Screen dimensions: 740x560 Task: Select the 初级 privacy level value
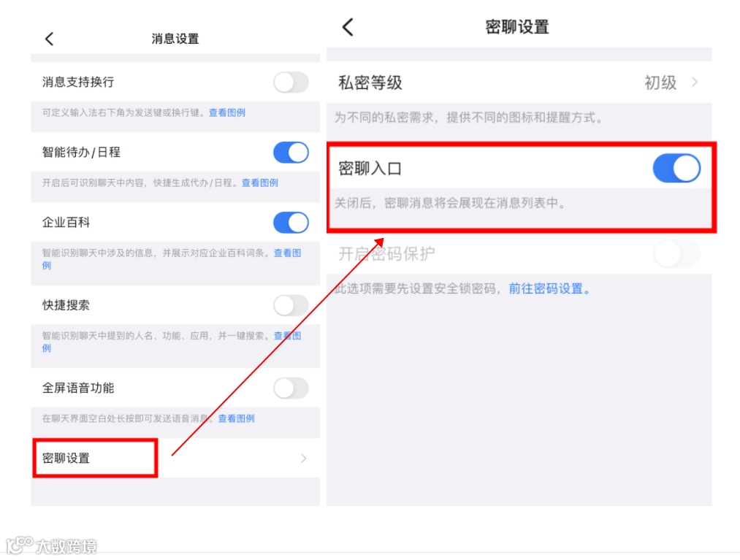pos(660,83)
